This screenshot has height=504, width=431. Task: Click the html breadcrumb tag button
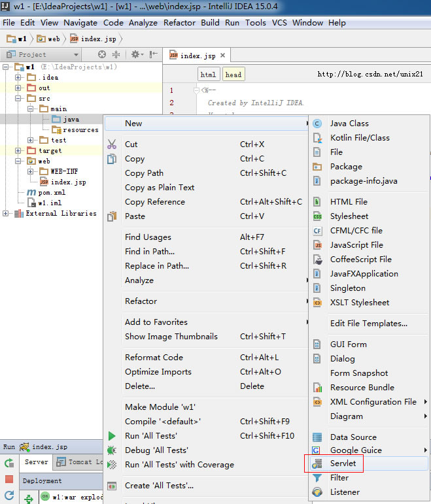(x=209, y=75)
